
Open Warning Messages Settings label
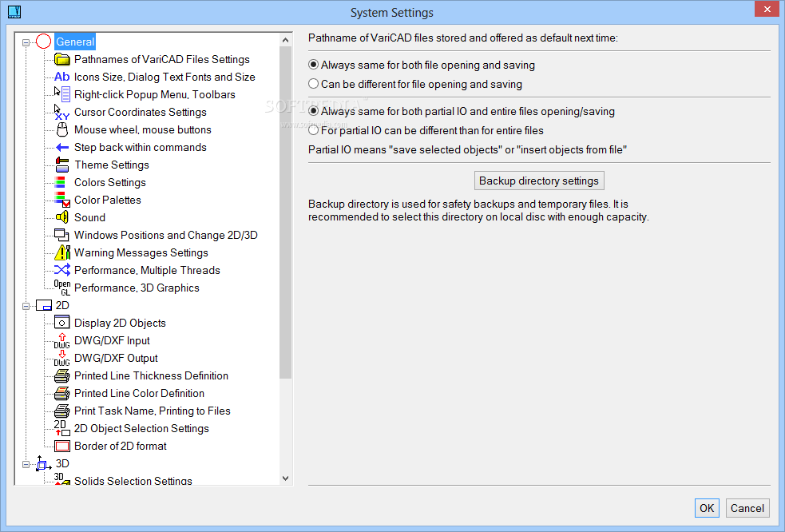(x=141, y=252)
